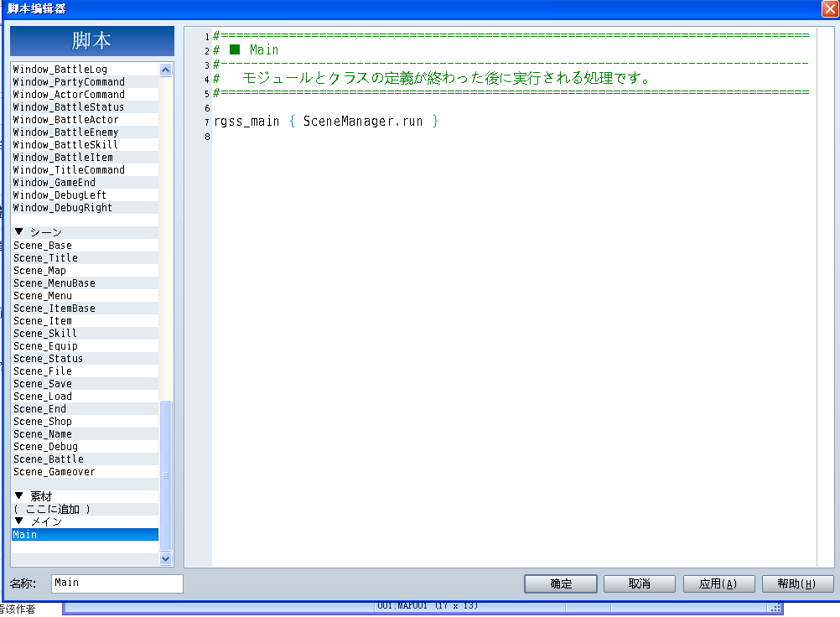The height and width of the screenshot is (617, 840).
Task: Select Window_DebugRight script
Action: pyautogui.click(x=85, y=208)
